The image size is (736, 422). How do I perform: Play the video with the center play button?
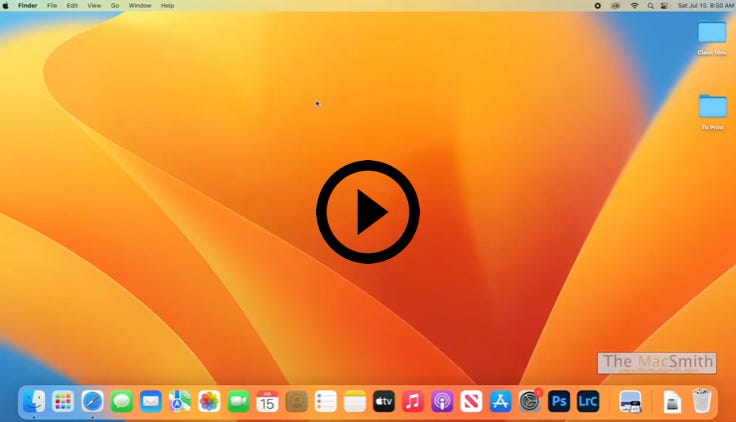[x=368, y=212]
